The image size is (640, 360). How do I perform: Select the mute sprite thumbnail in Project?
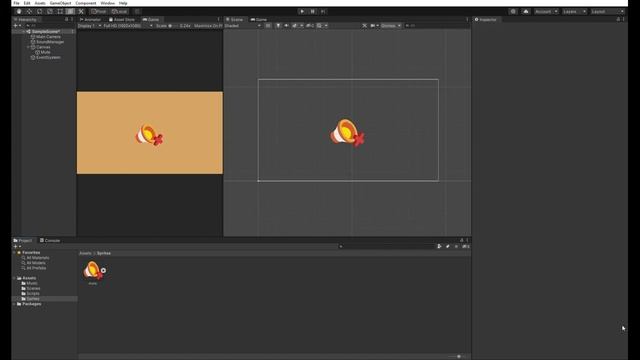click(93, 270)
